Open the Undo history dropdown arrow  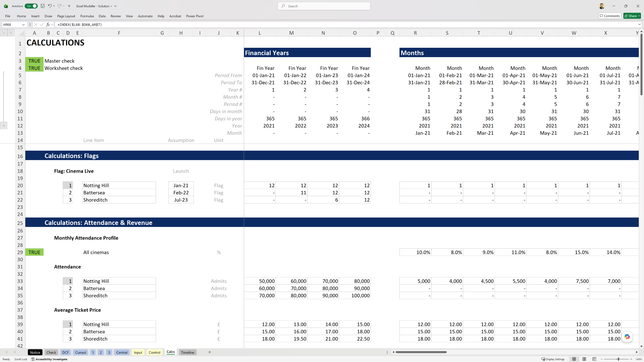[54, 6]
